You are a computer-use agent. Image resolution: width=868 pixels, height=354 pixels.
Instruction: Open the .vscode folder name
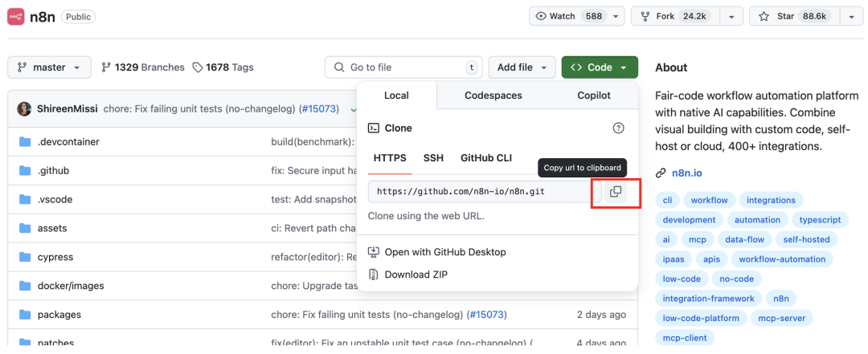pyautogui.click(x=55, y=199)
